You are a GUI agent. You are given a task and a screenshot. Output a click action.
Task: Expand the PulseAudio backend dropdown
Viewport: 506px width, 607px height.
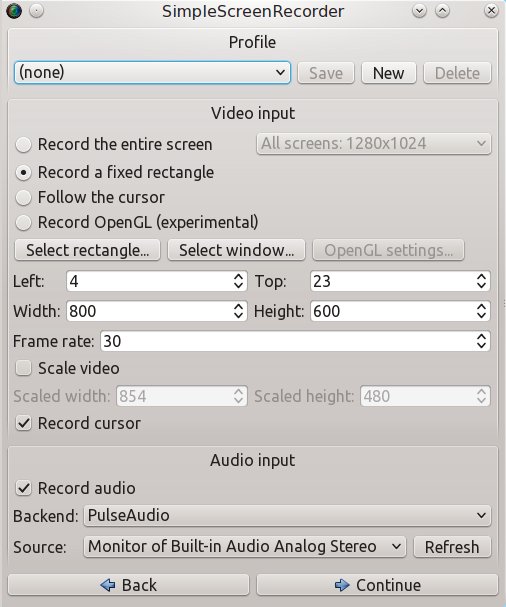click(x=287, y=516)
